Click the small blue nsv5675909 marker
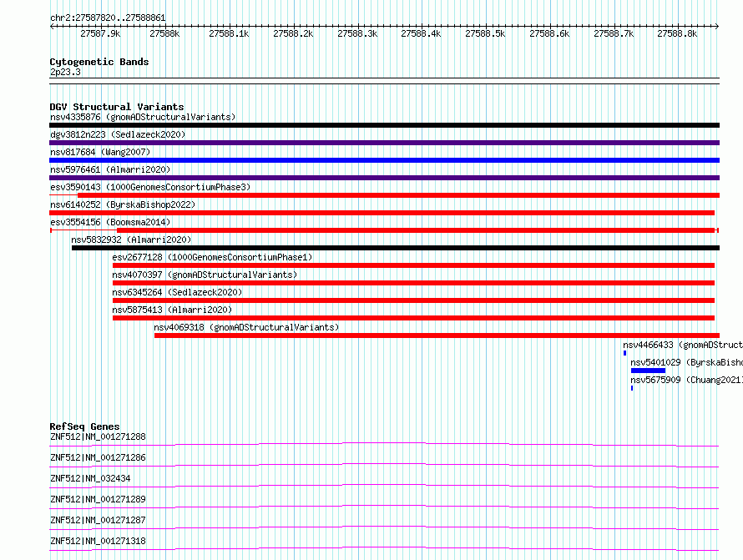This screenshot has height=560, width=743. click(x=632, y=388)
